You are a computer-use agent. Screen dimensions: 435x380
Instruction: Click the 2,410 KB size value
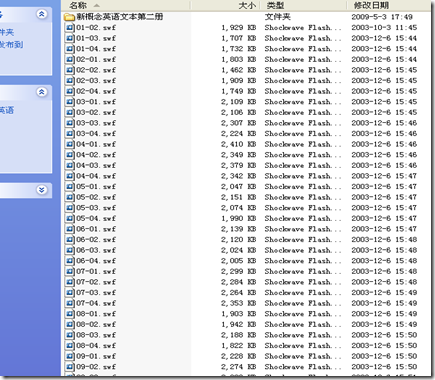(x=238, y=144)
